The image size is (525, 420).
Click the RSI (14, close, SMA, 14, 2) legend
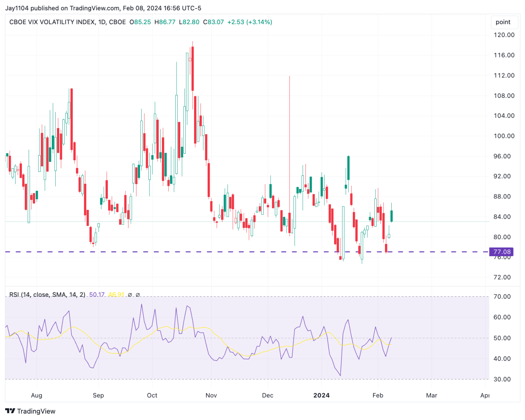coord(47,295)
